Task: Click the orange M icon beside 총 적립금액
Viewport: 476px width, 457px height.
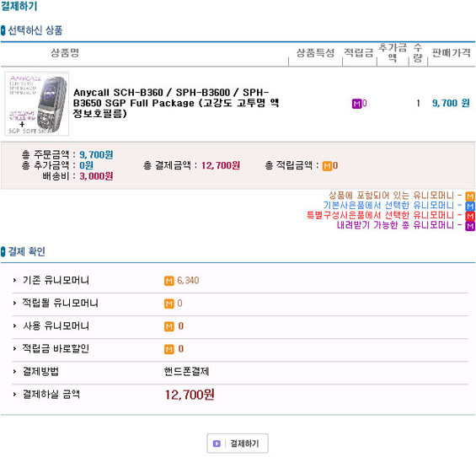Action: click(327, 166)
